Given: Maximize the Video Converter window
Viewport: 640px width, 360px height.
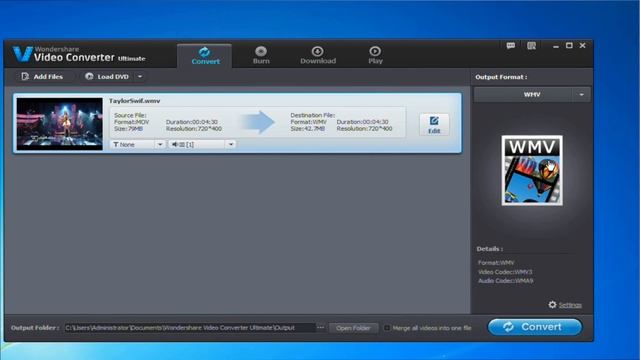Looking at the screenshot, I should pyautogui.click(x=569, y=46).
